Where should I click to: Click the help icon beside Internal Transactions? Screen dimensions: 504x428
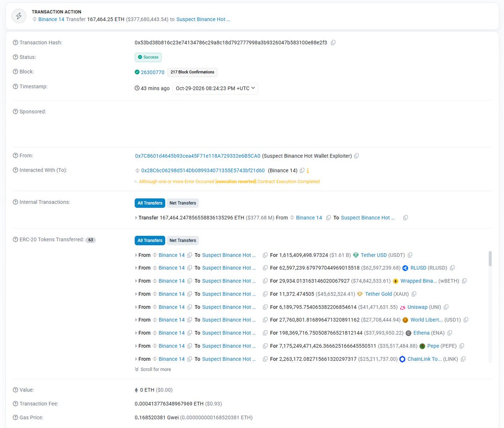click(x=16, y=202)
